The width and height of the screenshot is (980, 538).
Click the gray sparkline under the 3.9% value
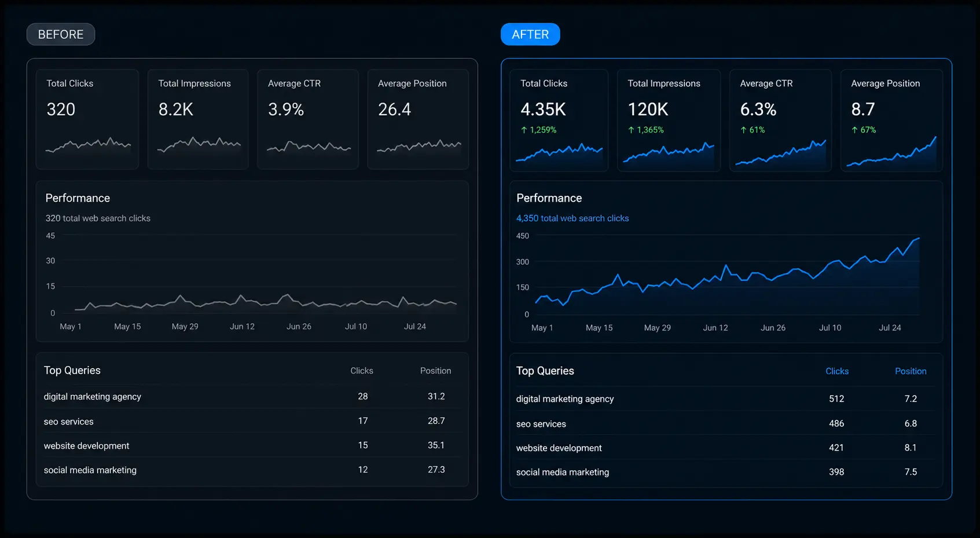coord(309,146)
